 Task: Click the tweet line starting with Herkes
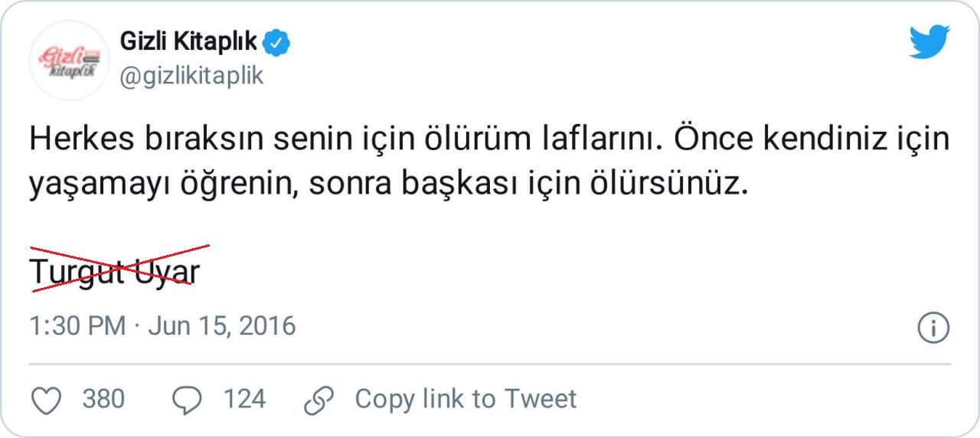point(488,141)
